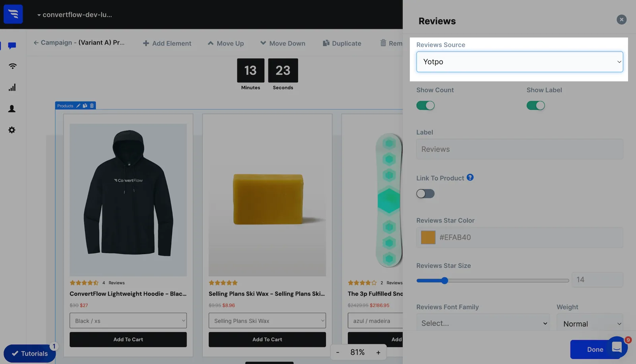Click the star size number field
Image resolution: width=636 pixels, height=364 pixels.
point(597,279)
